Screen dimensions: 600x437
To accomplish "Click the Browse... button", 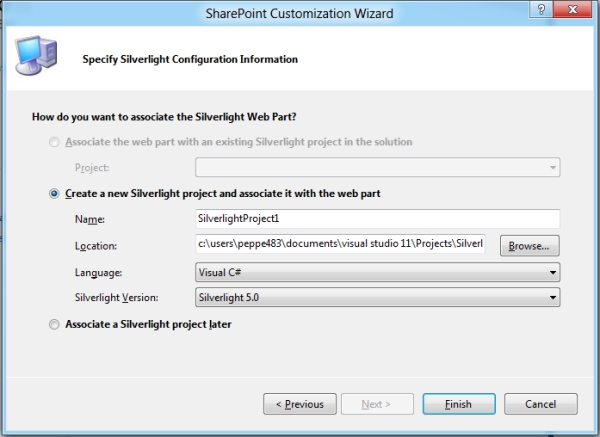I will tap(530, 246).
